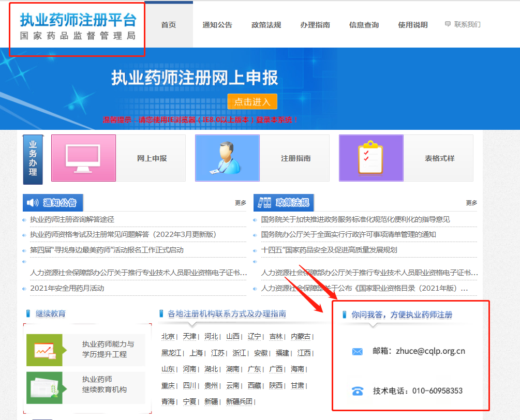
Task: Open the 联系我们 link at top
Action: pos(467,24)
